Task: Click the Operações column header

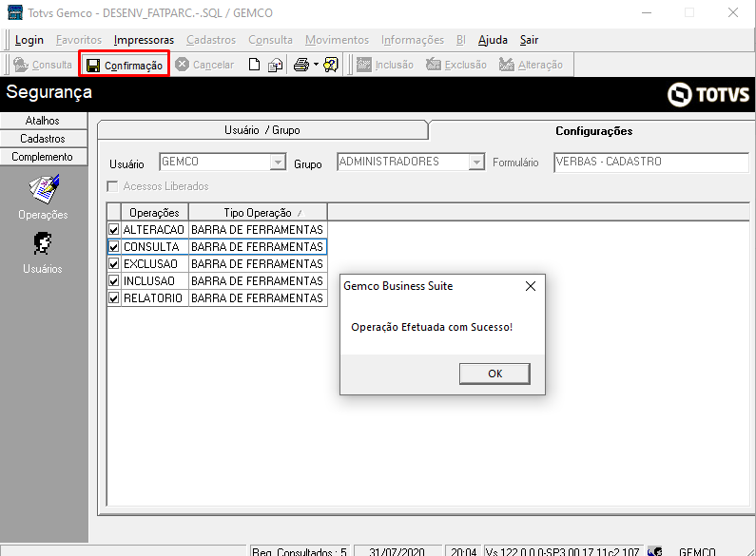Action: (154, 213)
